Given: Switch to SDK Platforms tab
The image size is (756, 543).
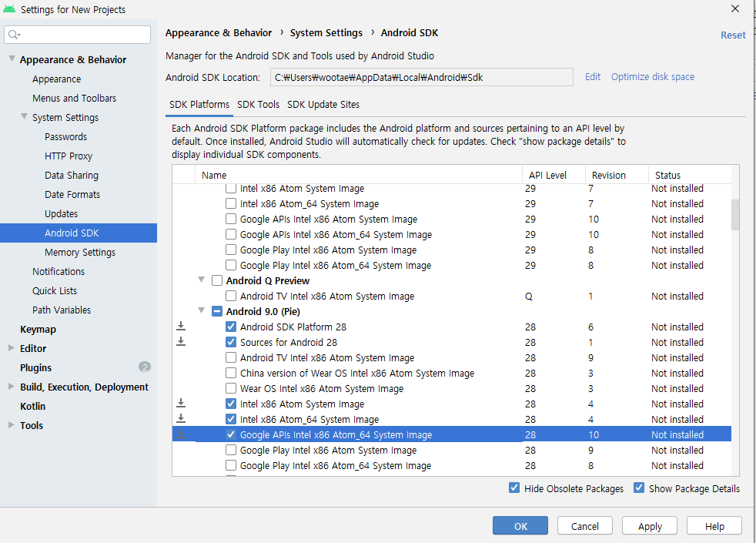Looking at the screenshot, I should click(x=199, y=105).
